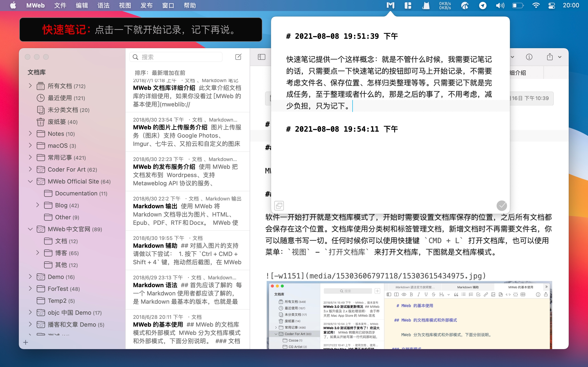The width and height of the screenshot is (588, 367).
Task: Click the MWeb quick note menu bar icon
Action: (x=390, y=5)
